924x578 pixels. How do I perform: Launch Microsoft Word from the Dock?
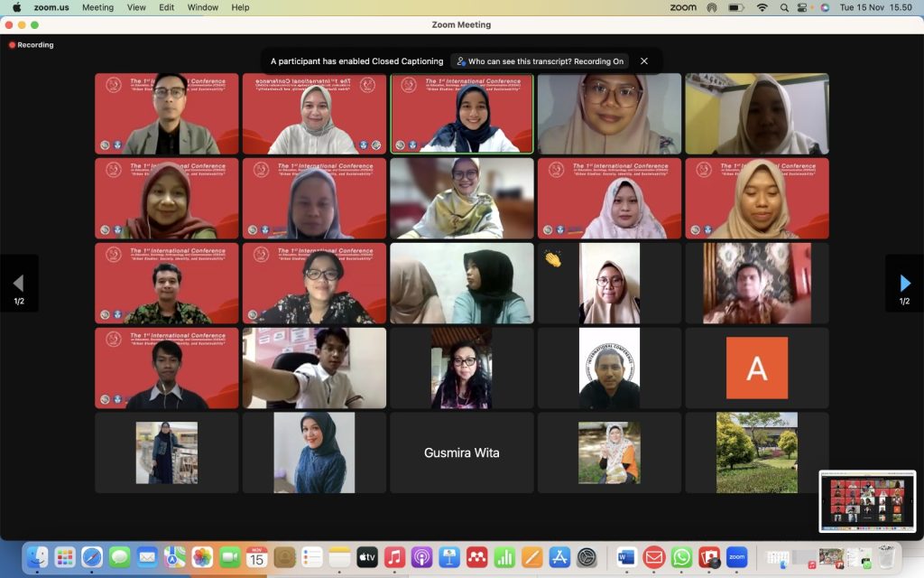(626, 557)
